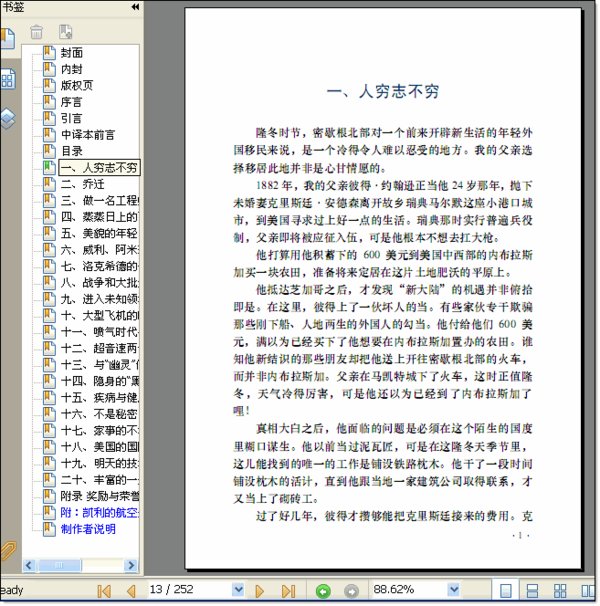Open the 封面 bookmark
This screenshot has width=600, height=606.
pos(72,53)
